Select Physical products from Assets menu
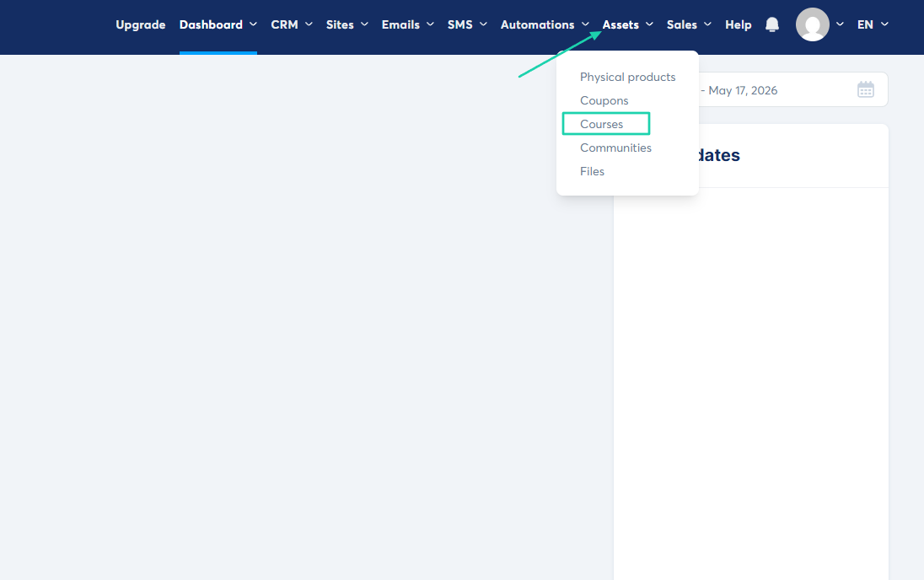This screenshot has width=924, height=580. 627,78
